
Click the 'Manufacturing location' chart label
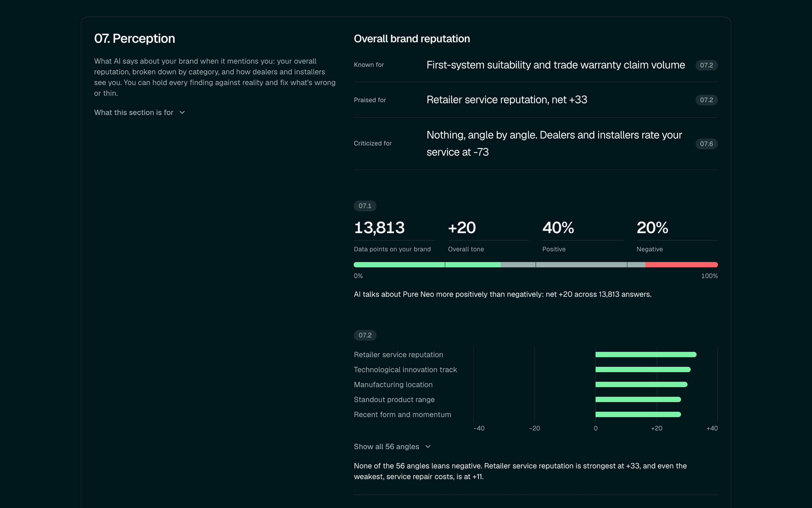[x=393, y=384]
